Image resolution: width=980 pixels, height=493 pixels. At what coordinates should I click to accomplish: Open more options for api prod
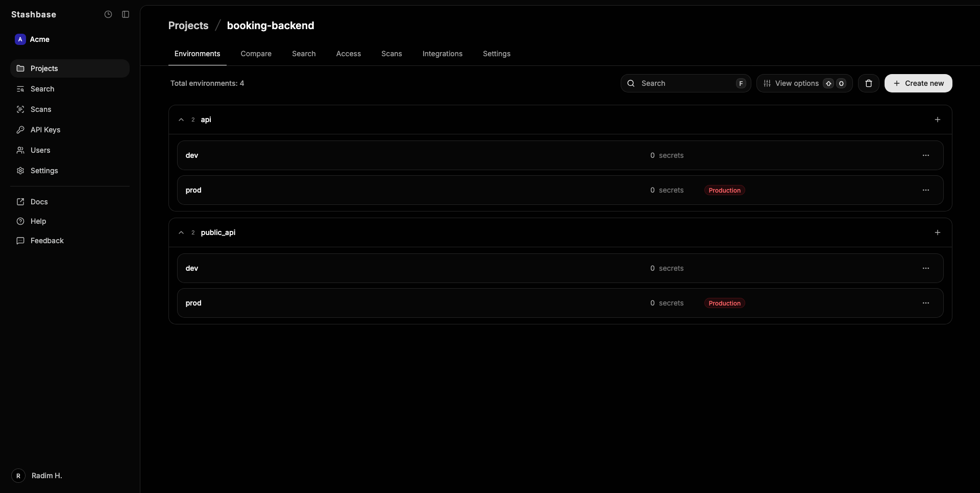tap(926, 190)
